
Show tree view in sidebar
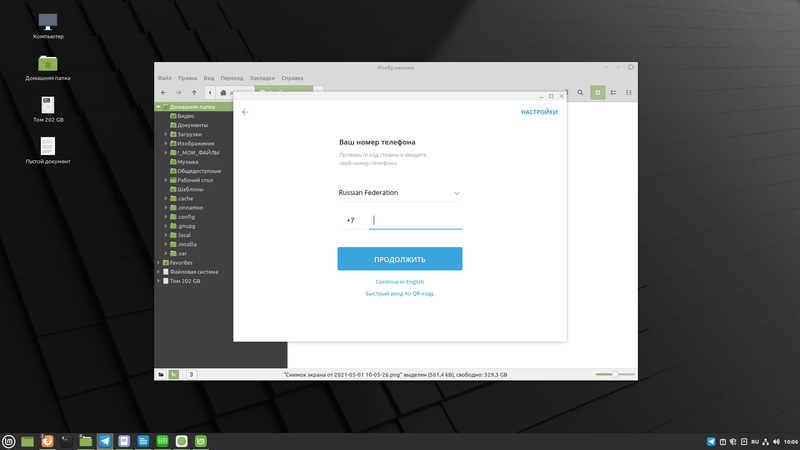(x=174, y=374)
